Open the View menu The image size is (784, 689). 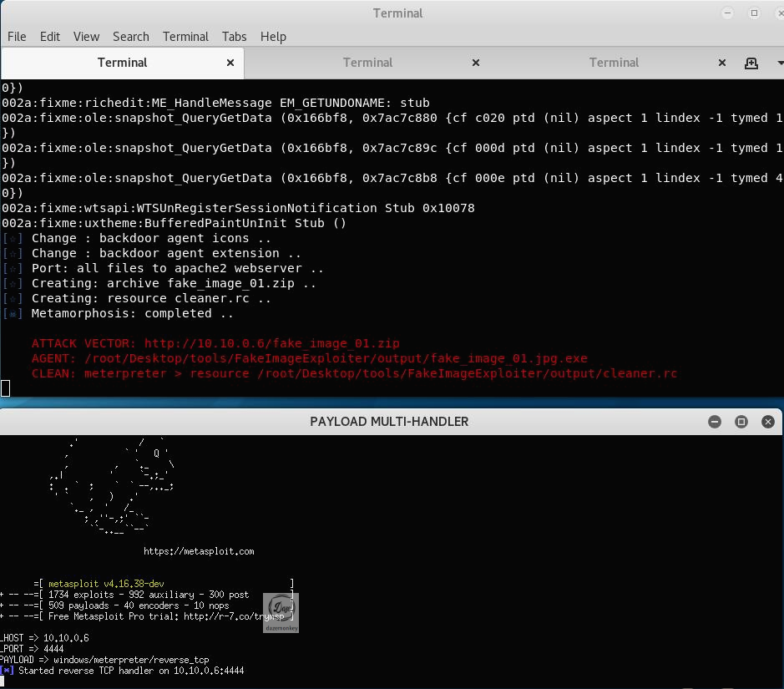pyautogui.click(x=86, y=37)
